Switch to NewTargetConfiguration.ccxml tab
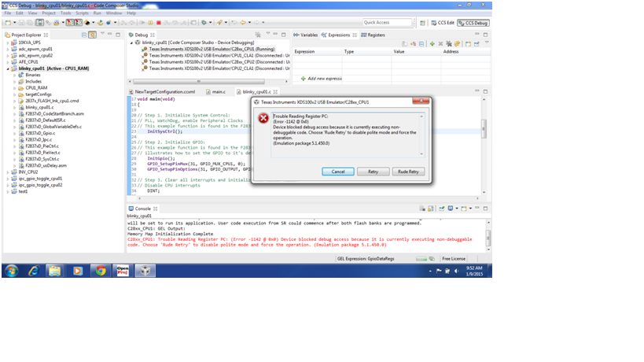 click(x=162, y=91)
